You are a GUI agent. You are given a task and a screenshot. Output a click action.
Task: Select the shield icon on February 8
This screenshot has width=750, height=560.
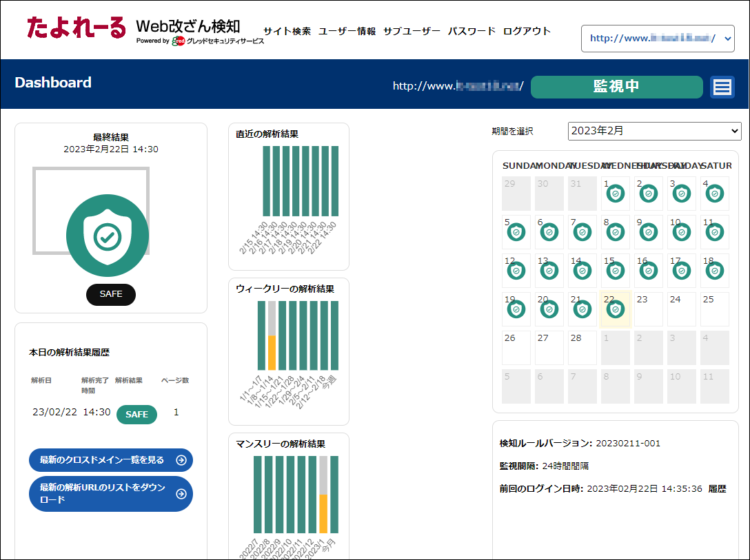615,233
